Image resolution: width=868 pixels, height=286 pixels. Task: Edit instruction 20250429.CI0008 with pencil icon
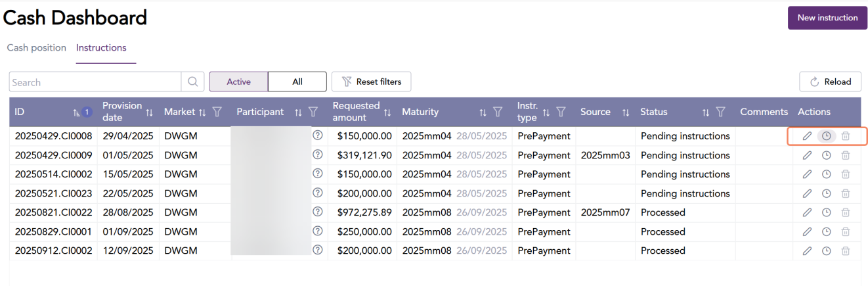pyautogui.click(x=807, y=136)
